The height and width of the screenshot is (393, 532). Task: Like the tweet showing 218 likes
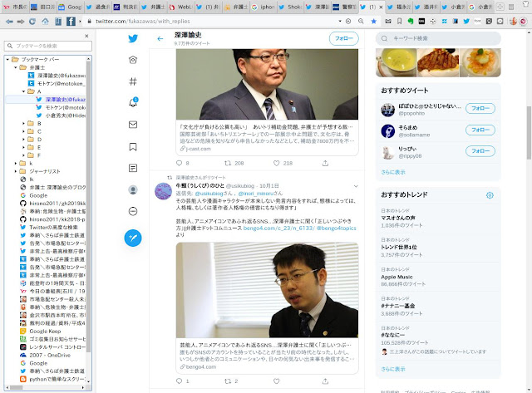[x=277, y=163]
